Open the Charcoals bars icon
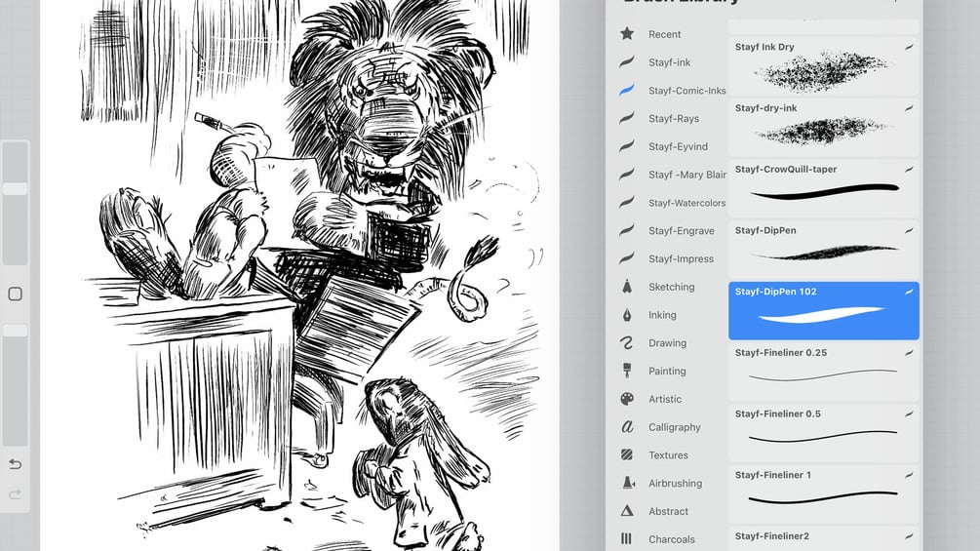This screenshot has height=551, width=980. (626, 538)
